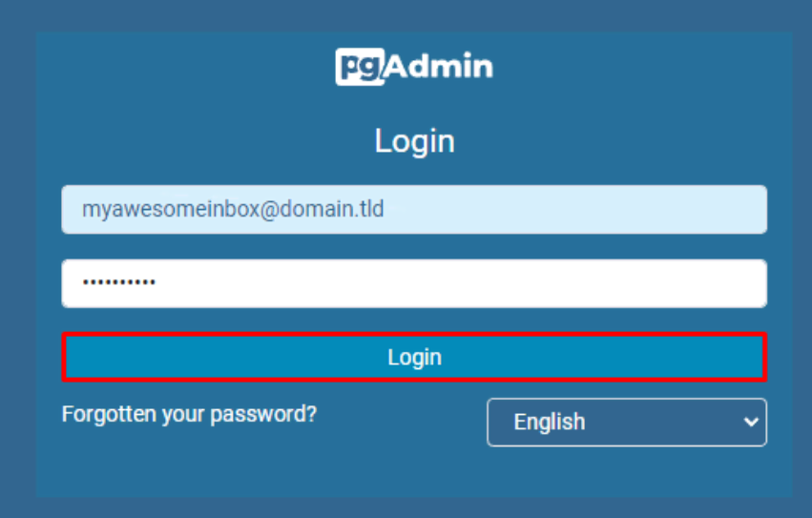Viewport: 812px width, 518px height.
Task: Focus the email address input field
Action: 414,209
